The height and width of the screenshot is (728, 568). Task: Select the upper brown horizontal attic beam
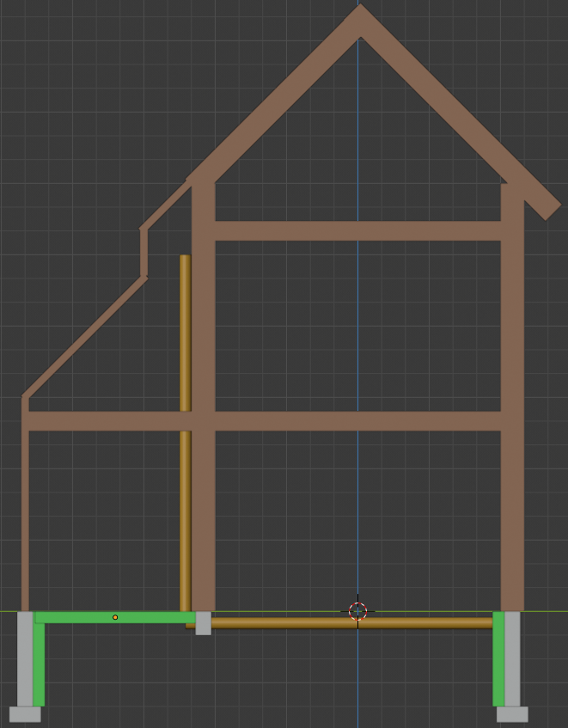click(357, 230)
